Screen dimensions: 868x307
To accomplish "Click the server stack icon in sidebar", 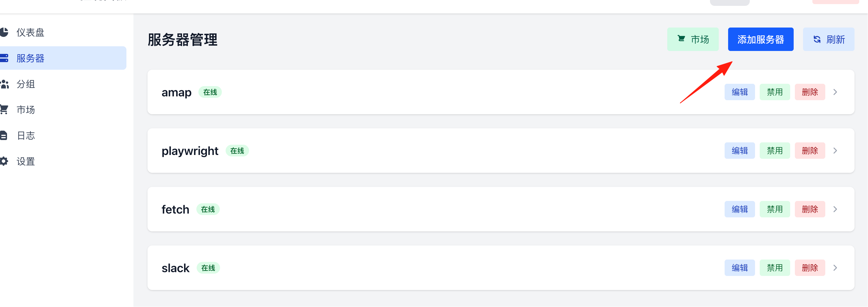I will (4, 58).
